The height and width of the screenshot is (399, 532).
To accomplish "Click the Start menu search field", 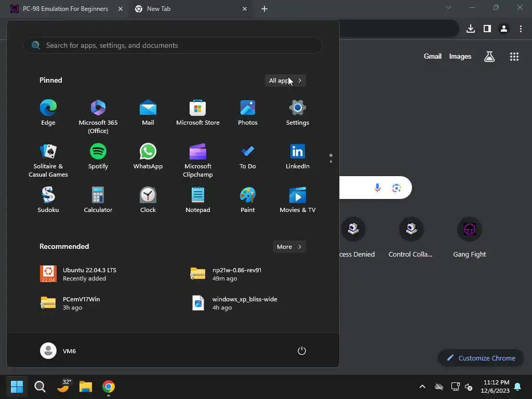I will pos(173,45).
